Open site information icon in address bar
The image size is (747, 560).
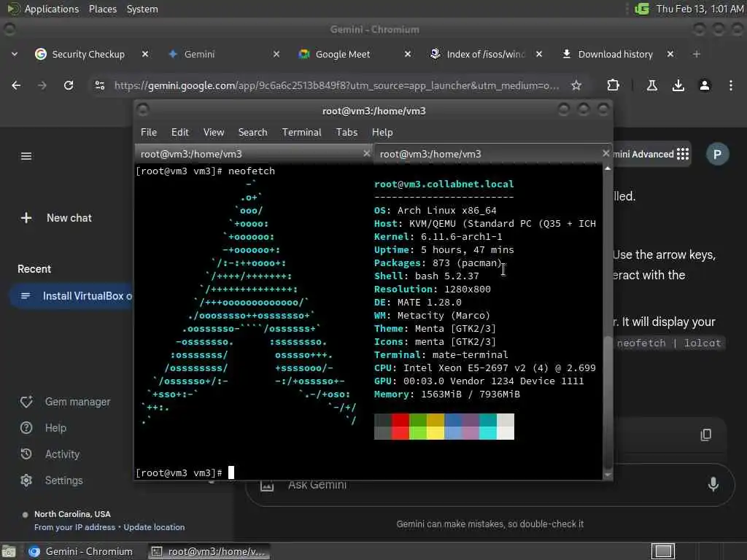(99, 85)
